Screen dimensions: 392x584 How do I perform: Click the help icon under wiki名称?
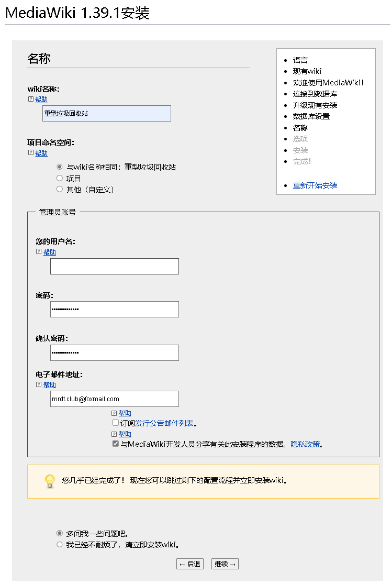[x=31, y=99]
